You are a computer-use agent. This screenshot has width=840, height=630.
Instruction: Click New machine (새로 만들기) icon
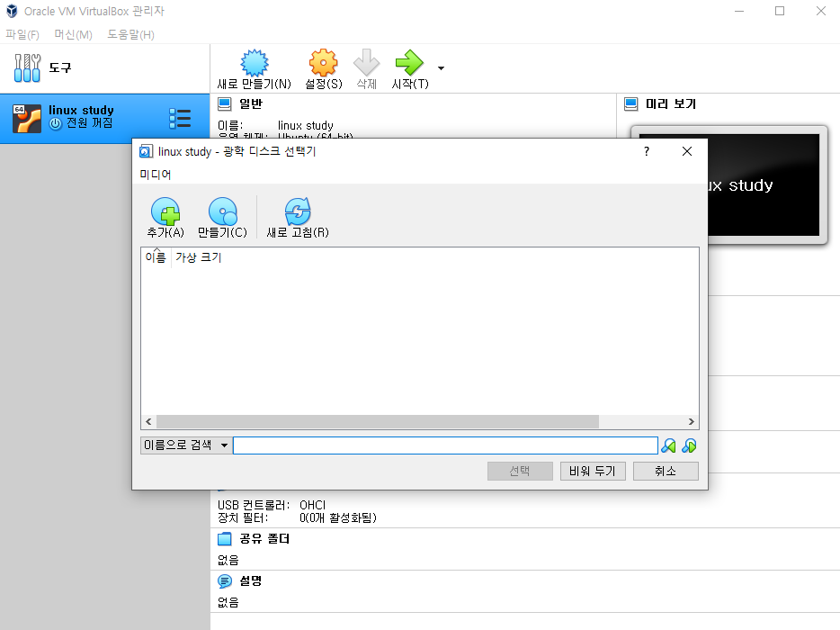254,63
